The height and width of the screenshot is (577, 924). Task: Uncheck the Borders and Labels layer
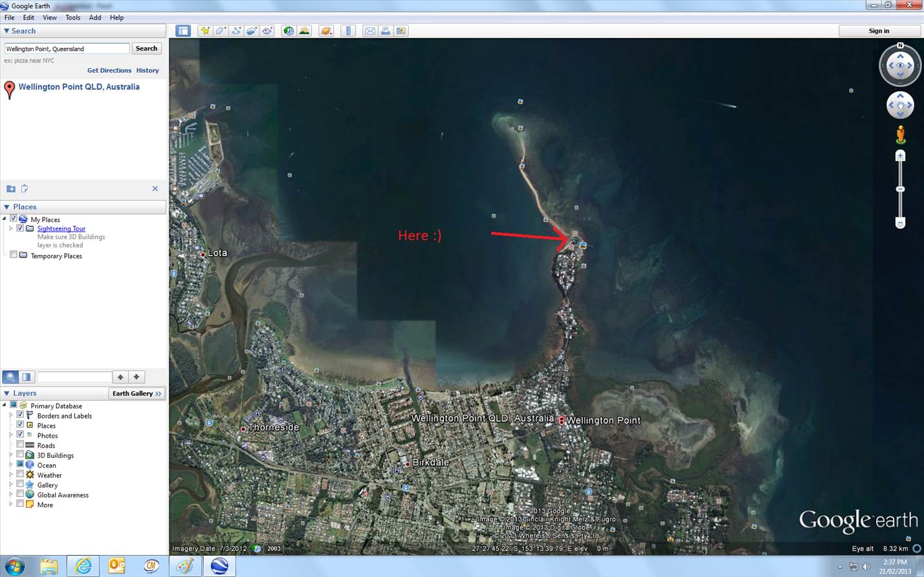20,415
